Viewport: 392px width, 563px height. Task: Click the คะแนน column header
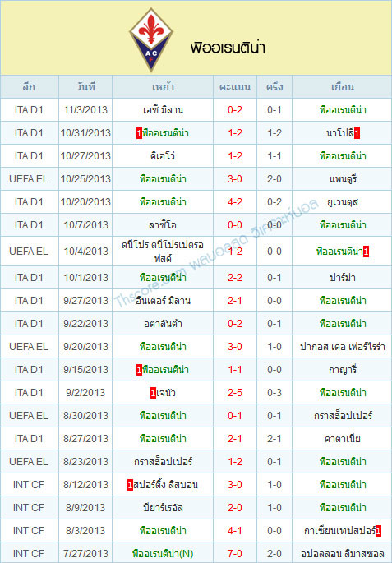point(235,86)
